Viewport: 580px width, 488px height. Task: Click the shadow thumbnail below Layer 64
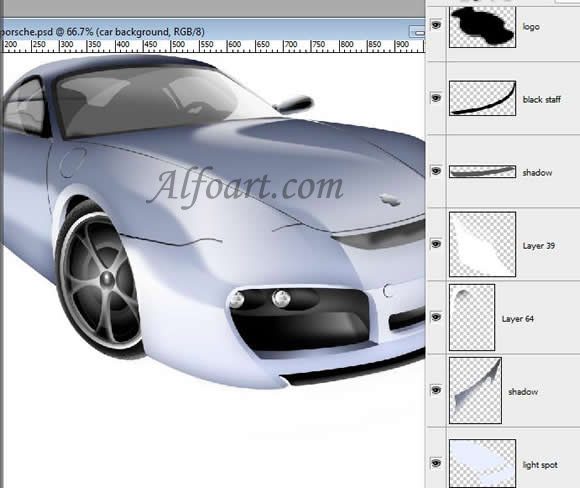click(475, 390)
